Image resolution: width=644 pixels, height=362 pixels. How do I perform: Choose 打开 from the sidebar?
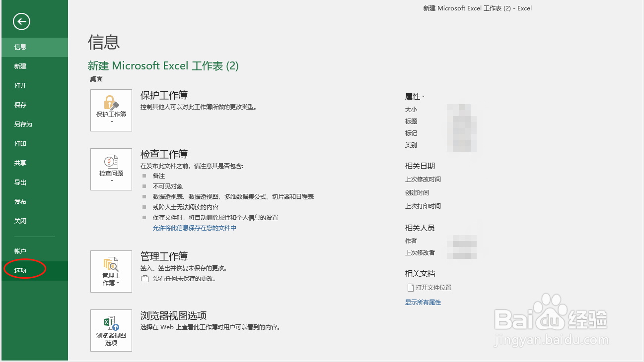[34, 86]
